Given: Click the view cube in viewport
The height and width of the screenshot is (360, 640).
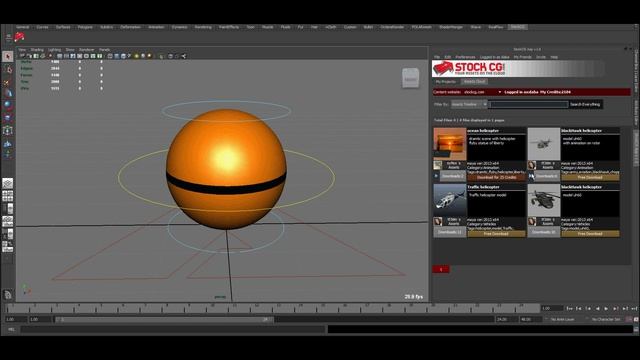Looking at the screenshot, I should pos(410,78).
